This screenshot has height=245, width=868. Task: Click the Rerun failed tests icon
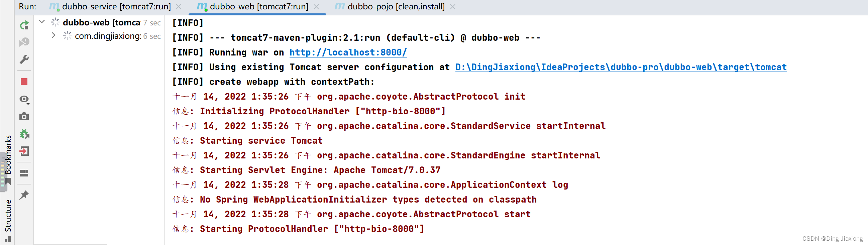24,42
